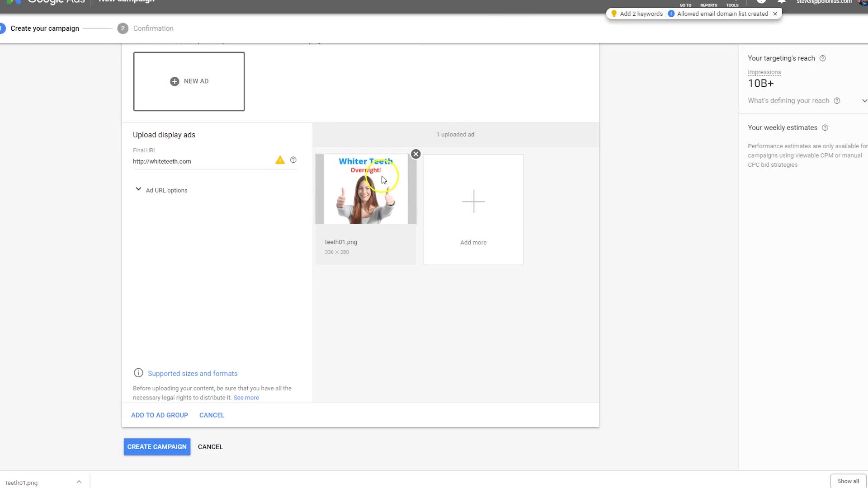This screenshot has width=868, height=488.
Task: Click Add 2 keywords suggestion
Action: (x=641, y=14)
